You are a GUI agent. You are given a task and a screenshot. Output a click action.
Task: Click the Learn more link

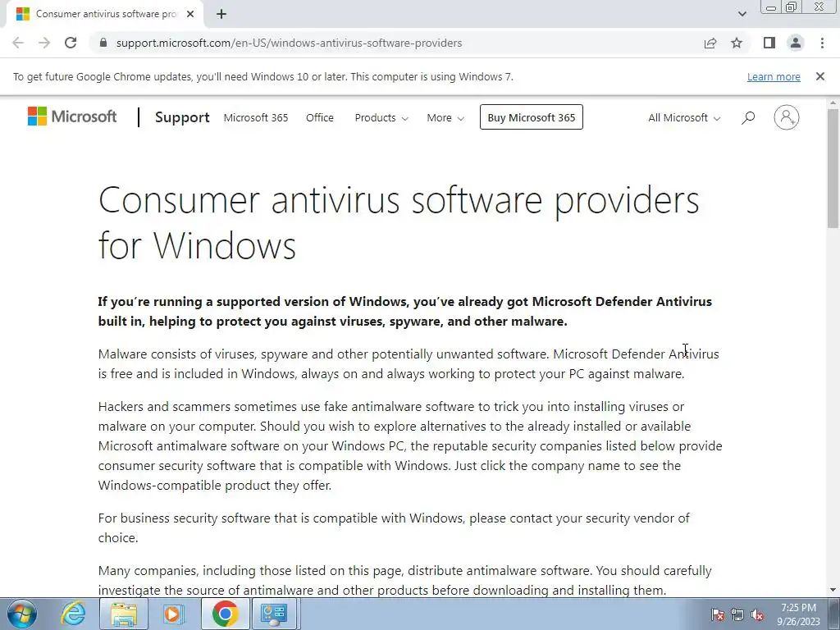[774, 76]
